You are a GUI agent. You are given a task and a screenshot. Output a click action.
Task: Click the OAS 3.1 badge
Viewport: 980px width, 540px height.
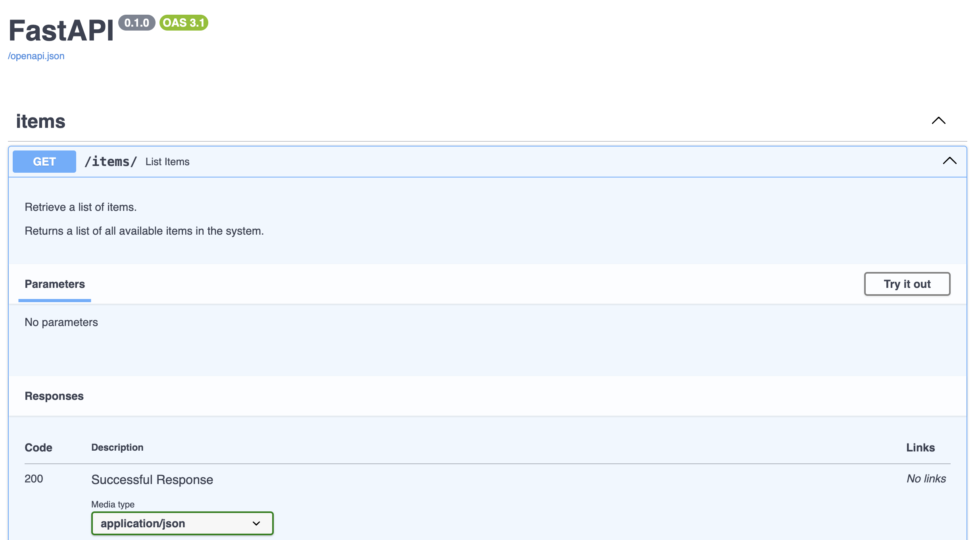click(184, 23)
